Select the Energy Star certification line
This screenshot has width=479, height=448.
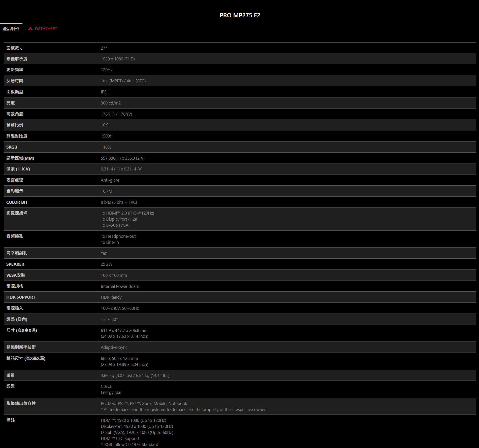coord(111,392)
